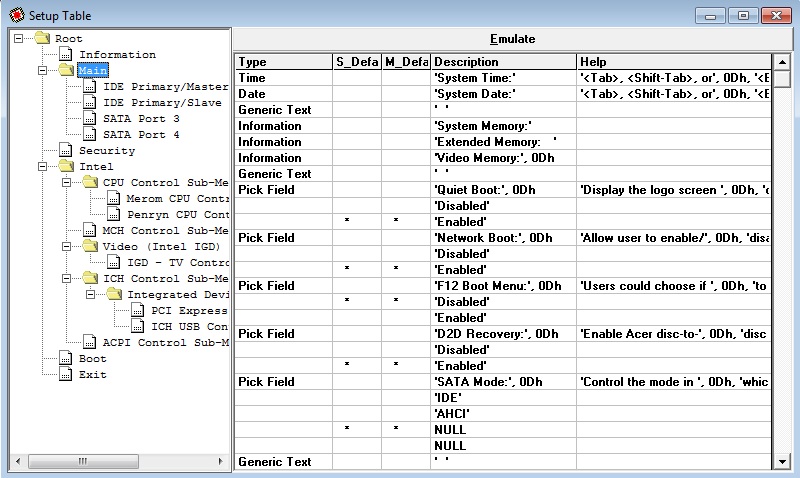Click the S_Defa column header
Image resolution: width=800 pixels, height=478 pixels.
(x=357, y=62)
